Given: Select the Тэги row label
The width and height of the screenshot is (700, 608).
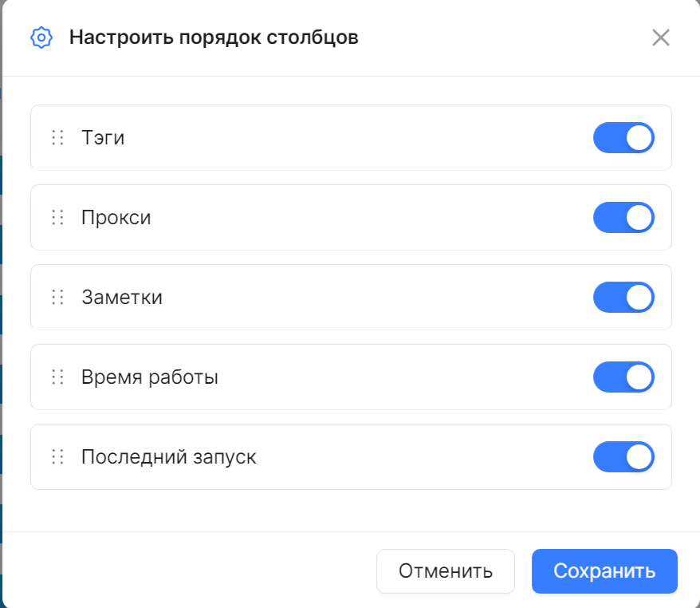Looking at the screenshot, I should point(103,137).
